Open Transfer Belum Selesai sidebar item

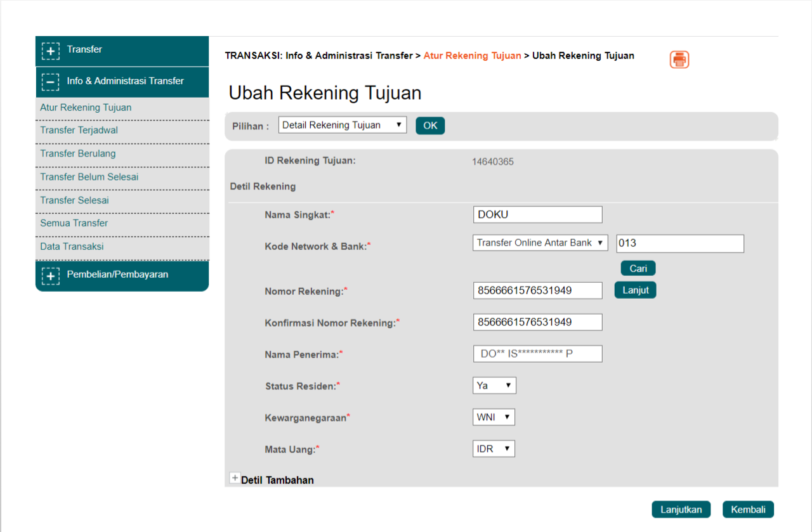[122, 177]
